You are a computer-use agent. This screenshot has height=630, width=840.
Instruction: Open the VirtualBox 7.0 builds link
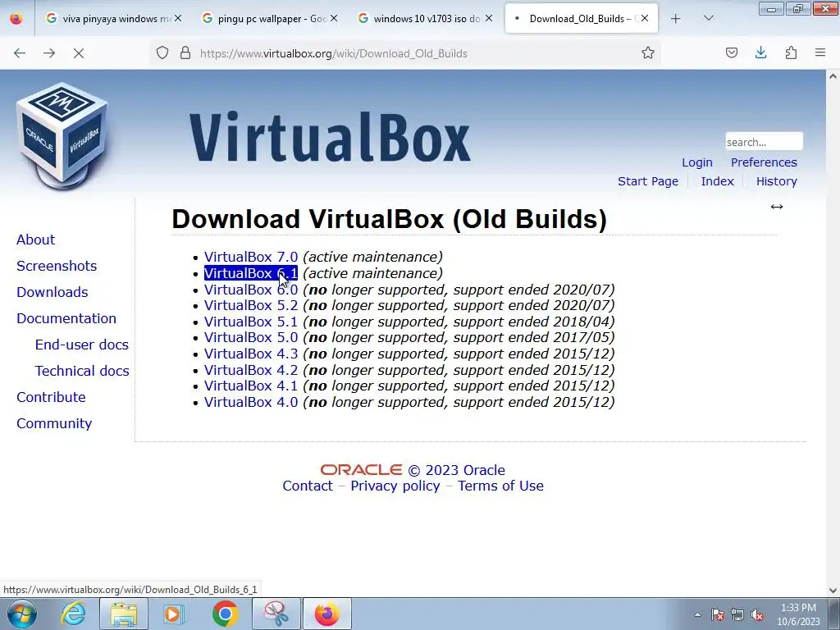251,257
